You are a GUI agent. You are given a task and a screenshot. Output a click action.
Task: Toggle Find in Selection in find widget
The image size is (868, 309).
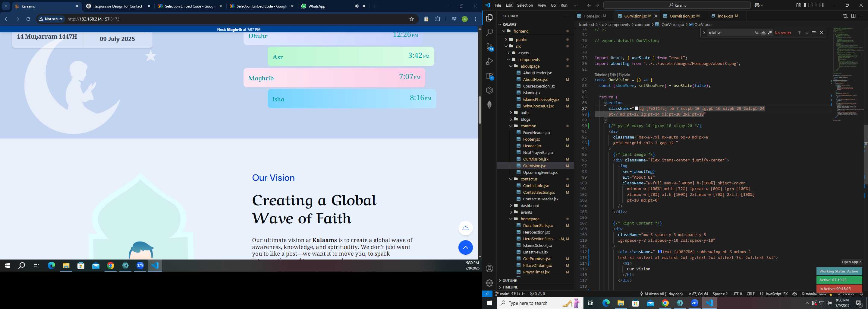tap(814, 33)
